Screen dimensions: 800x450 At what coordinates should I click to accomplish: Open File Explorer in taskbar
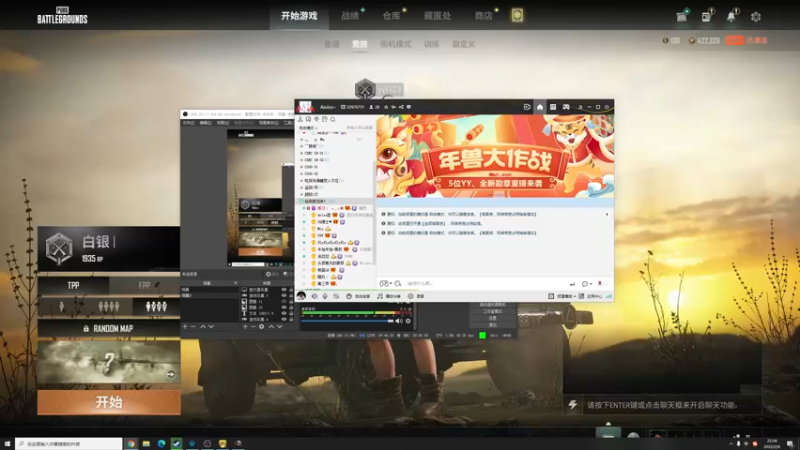click(146, 444)
